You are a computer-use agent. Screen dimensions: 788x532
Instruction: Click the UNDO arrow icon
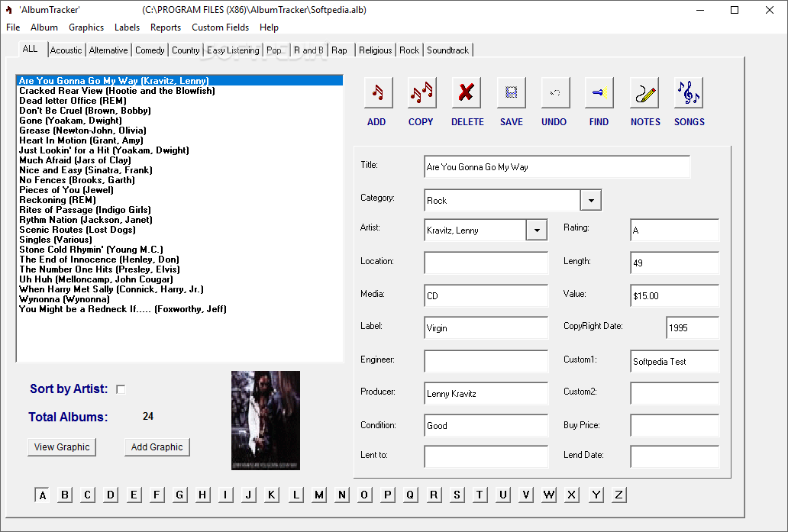tap(555, 92)
